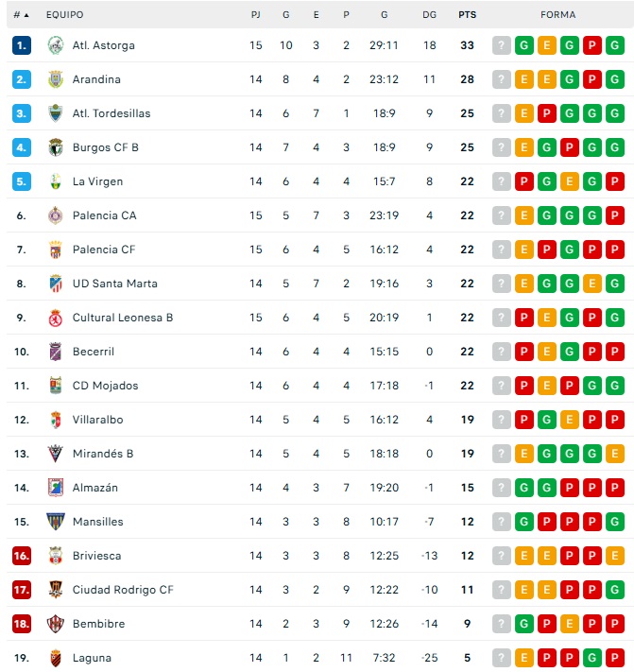This screenshot has height=672, width=634.
Task: Click the Mirandés B team crest
Action: (x=55, y=454)
